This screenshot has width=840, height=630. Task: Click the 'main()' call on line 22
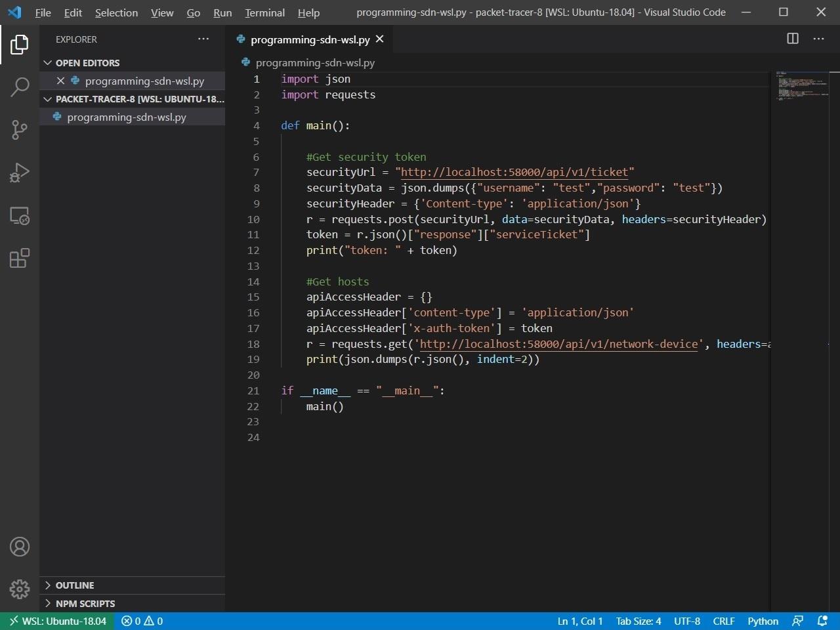325,406
